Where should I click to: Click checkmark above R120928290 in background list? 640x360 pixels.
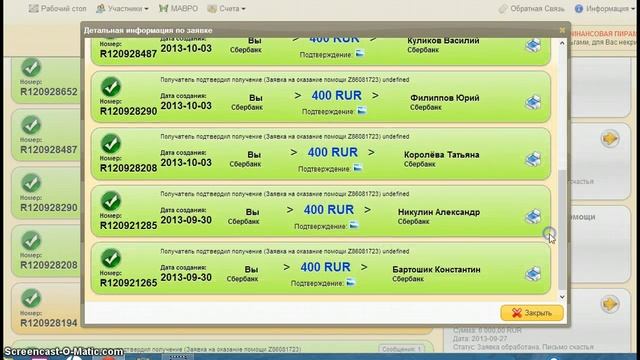[x=31, y=183]
